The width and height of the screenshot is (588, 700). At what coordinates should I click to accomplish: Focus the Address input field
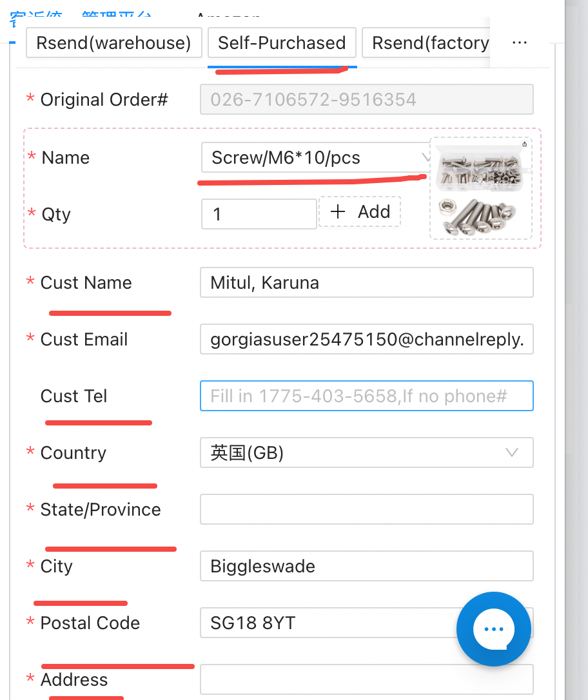(366, 679)
